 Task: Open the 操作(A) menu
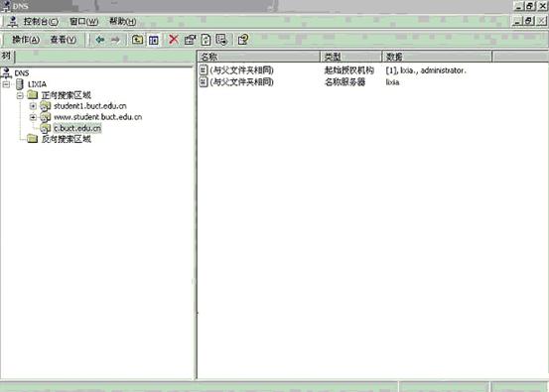click(x=26, y=40)
